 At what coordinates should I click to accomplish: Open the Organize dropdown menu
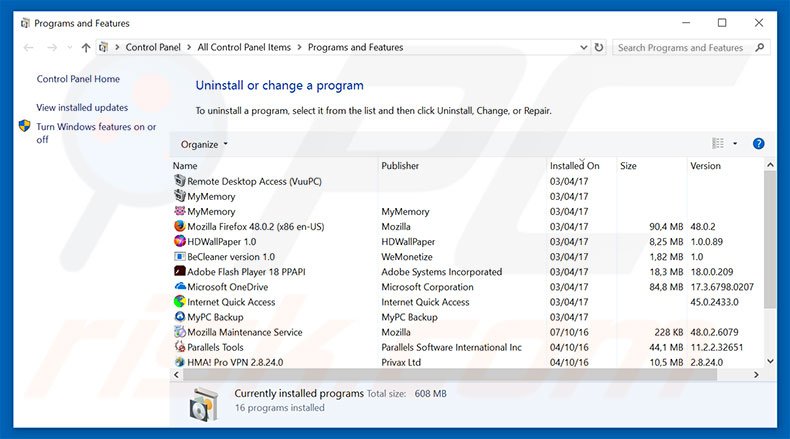pyautogui.click(x=204, y=144)
